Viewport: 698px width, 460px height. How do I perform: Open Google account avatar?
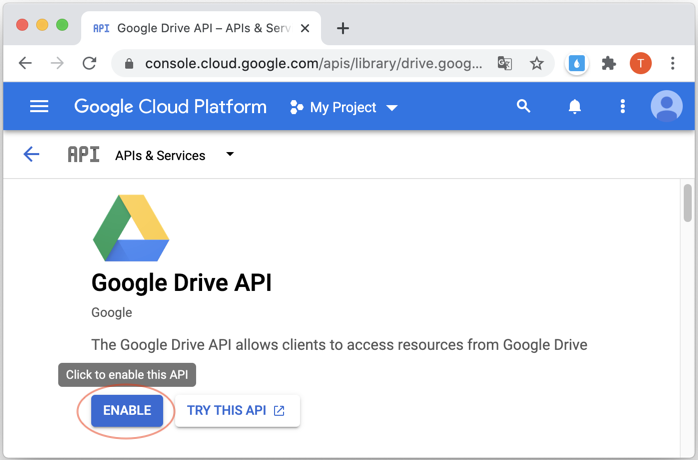(666, 106)
